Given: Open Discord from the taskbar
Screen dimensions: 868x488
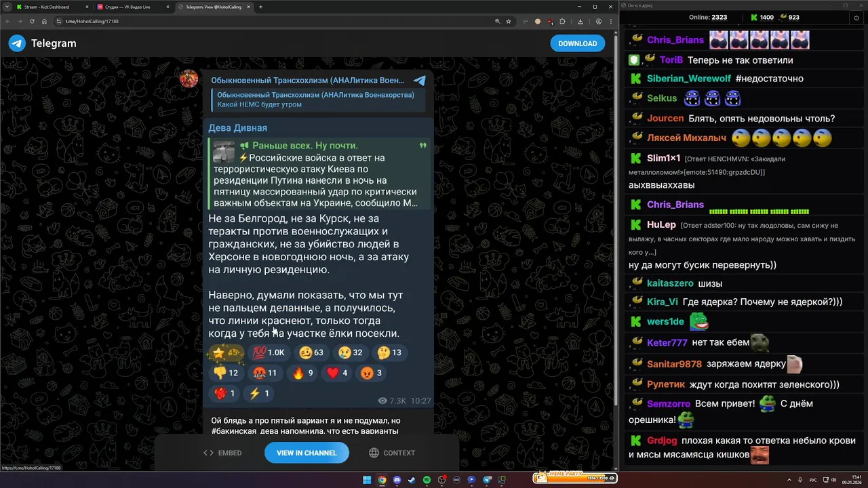Looking at the screenshot, I should [397, 480].
